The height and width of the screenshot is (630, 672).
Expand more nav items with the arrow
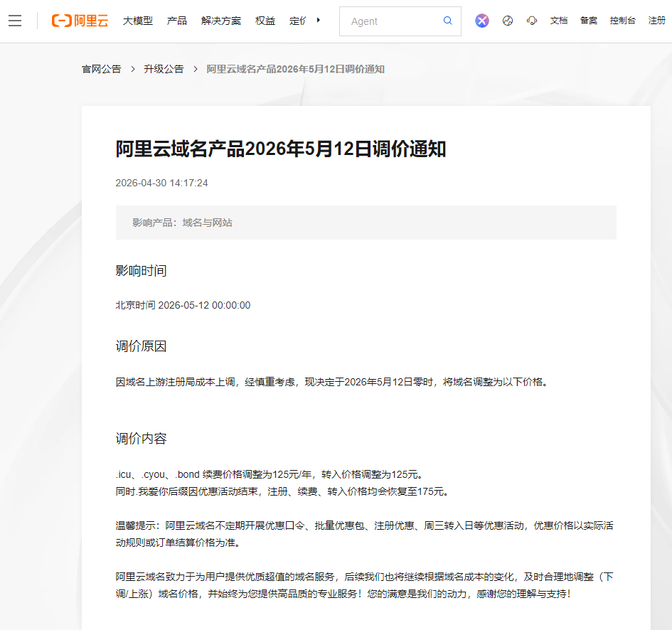(319, 20)
